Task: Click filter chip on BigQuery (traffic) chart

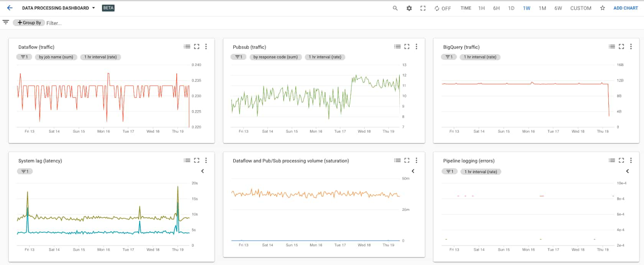Action: (449, 57)
